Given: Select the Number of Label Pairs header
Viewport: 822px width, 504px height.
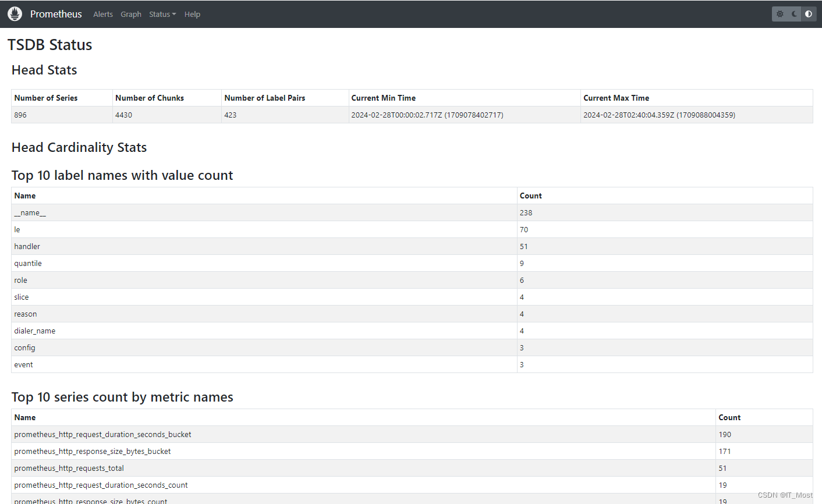Looking at the screenshot, I should (265, 98).
